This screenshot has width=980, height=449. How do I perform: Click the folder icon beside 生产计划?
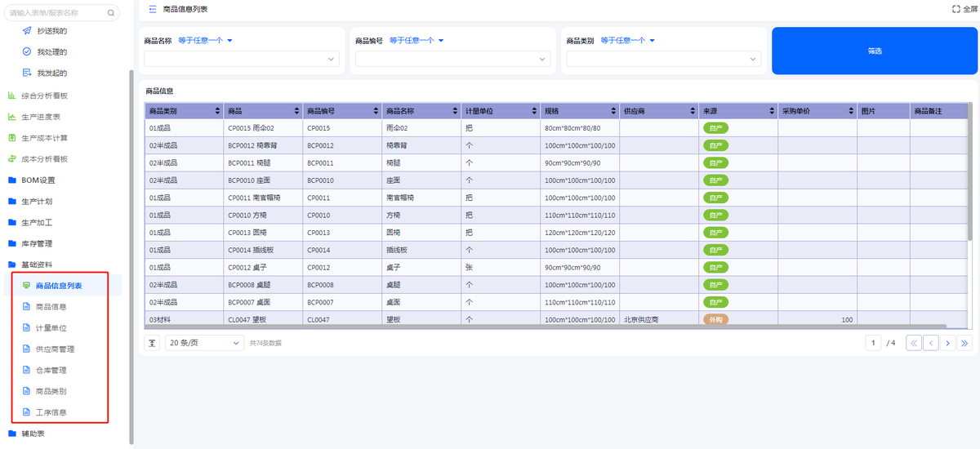coord(12,202)
